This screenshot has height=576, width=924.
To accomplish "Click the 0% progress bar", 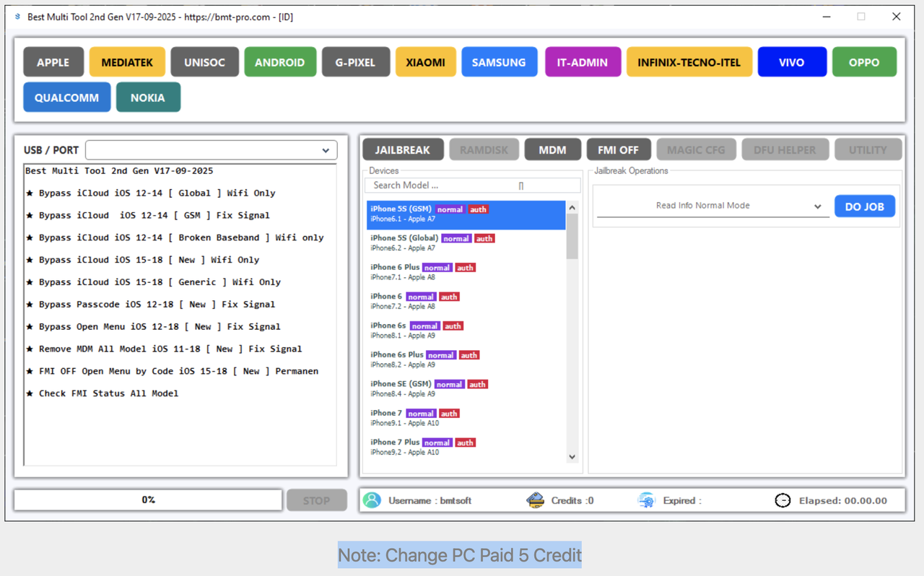I will click(x=148, y=500).
